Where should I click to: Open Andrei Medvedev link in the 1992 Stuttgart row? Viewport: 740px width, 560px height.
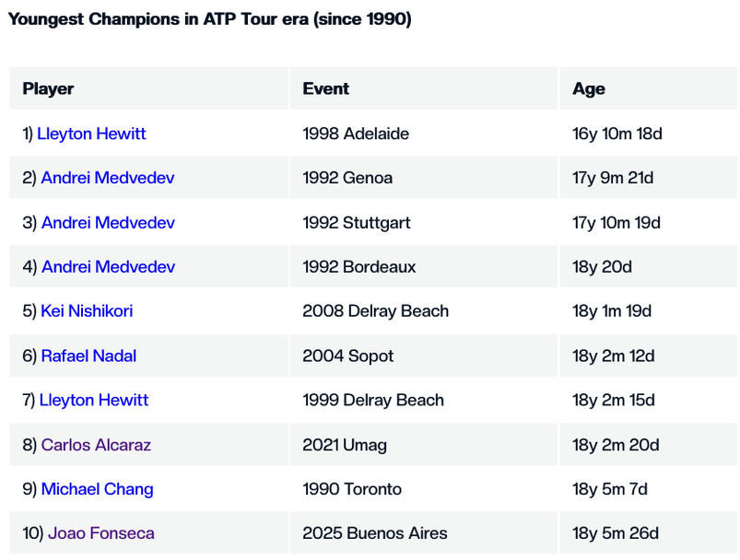(x=108, y=223)
